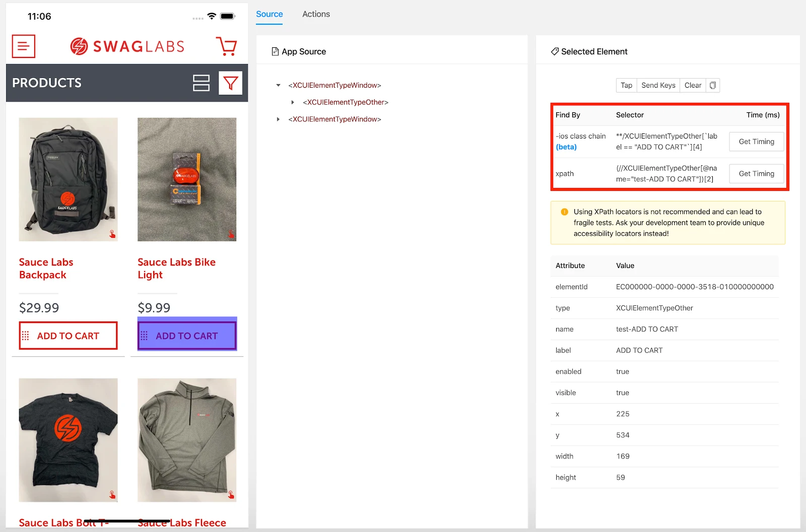Collapse the first XCUIElementTypeWindow node
The image size is (806, 532).
click(x=278, y=86)
